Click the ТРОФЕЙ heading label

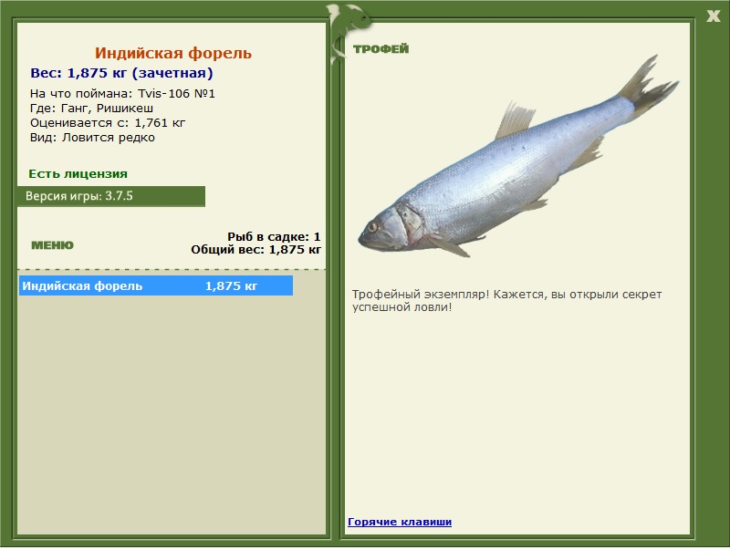point(381,49)
